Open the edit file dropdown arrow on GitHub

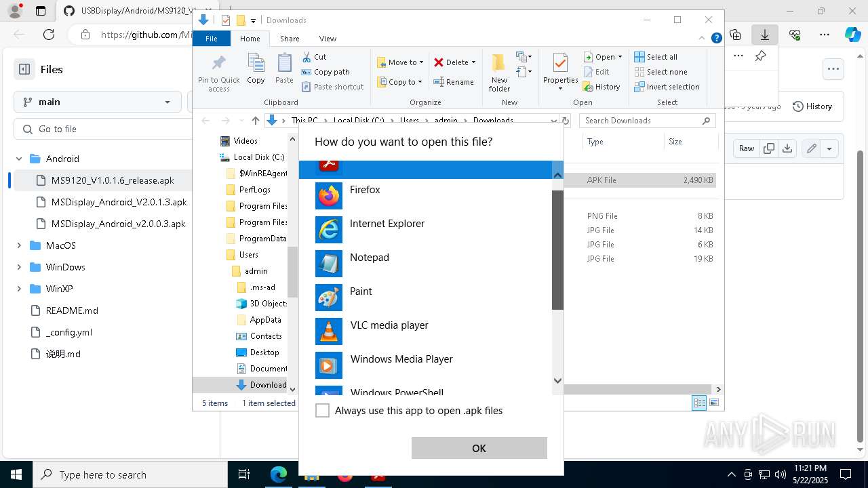[829, 148]
